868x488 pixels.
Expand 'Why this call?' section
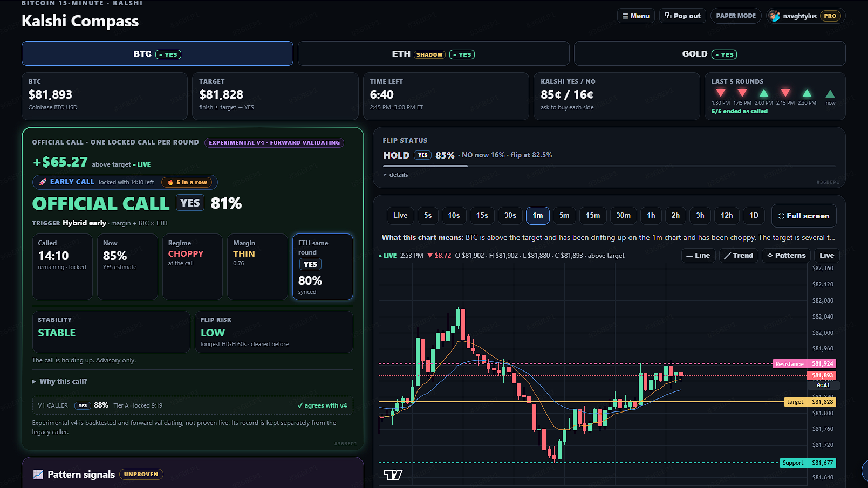(59, 381)
